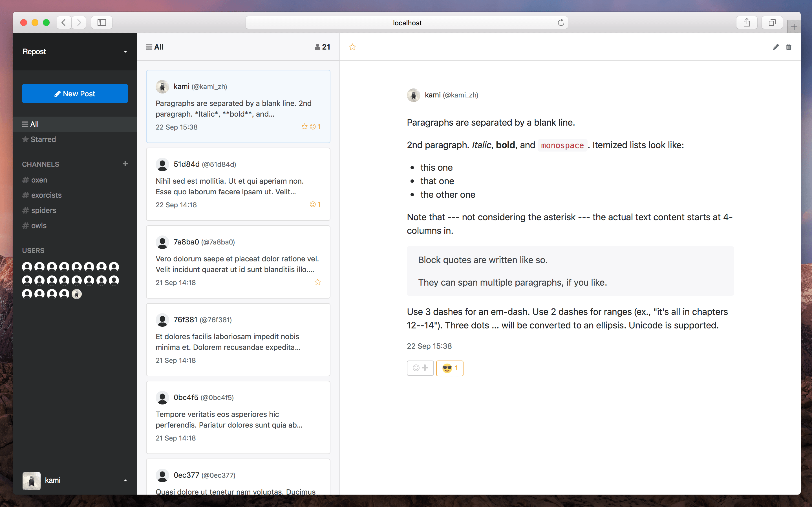The height and width of the screenshot is (507, 812).
Task: Toggle the star in the post header
Action: click(x=352, y=47)
